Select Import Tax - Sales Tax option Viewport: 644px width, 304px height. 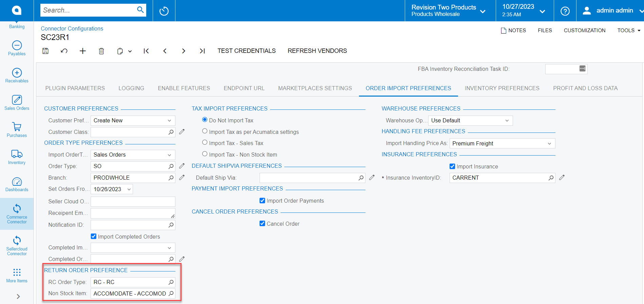point(205,142)
